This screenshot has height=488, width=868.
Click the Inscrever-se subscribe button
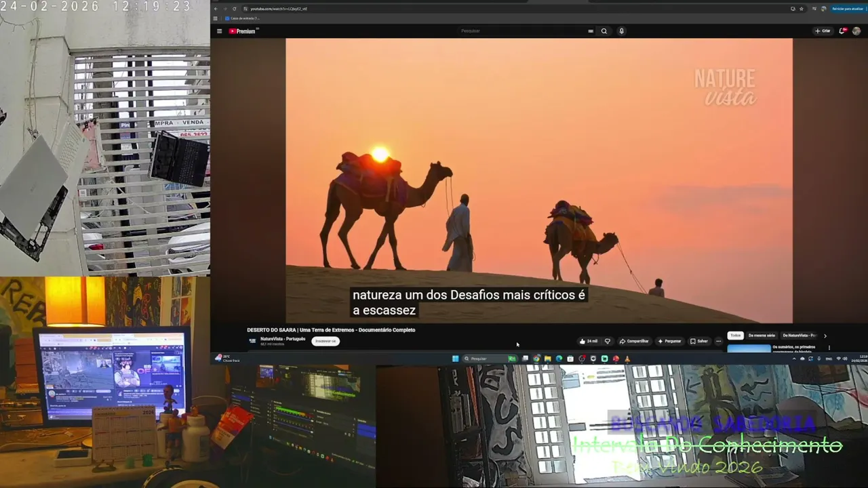pyautogui.click(x=325, y=341)
